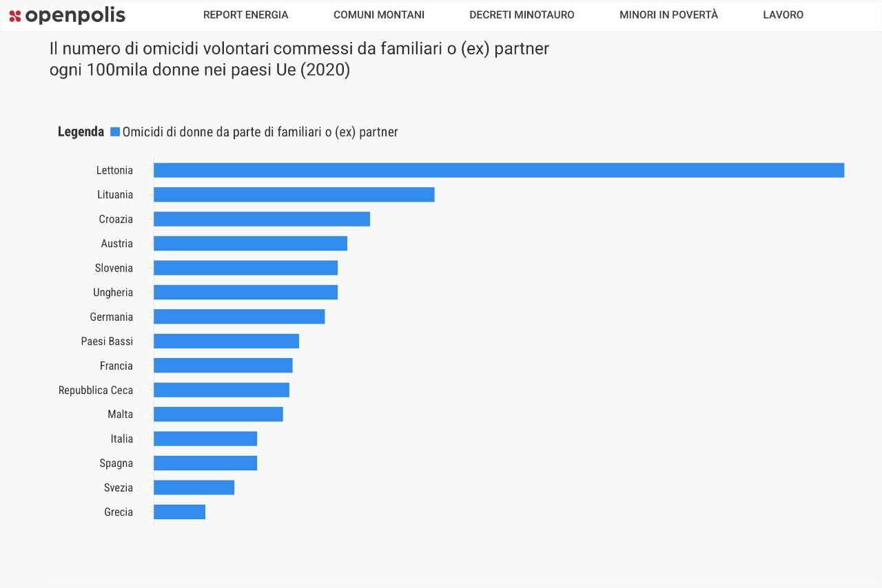Click the blue legend color square
Screen dimensions: 882x588
click(x=115, y=132)
